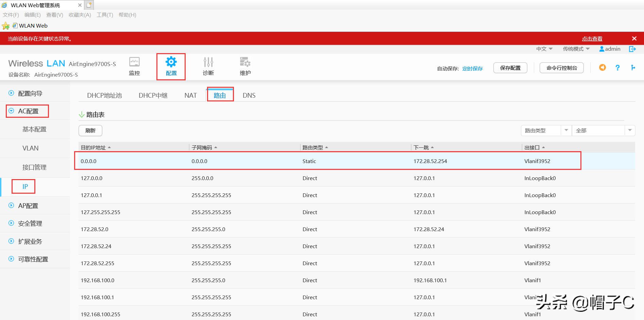
Task: Sort by 出接口 column
Action: pyautogui.click(x=535, y=147)
